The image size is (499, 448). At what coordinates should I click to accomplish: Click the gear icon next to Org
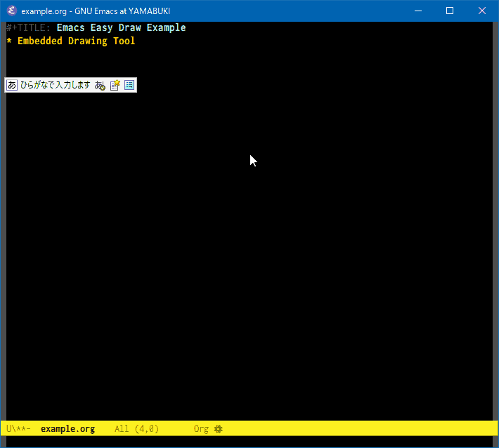pyautogui.click(x=219, y=429)
